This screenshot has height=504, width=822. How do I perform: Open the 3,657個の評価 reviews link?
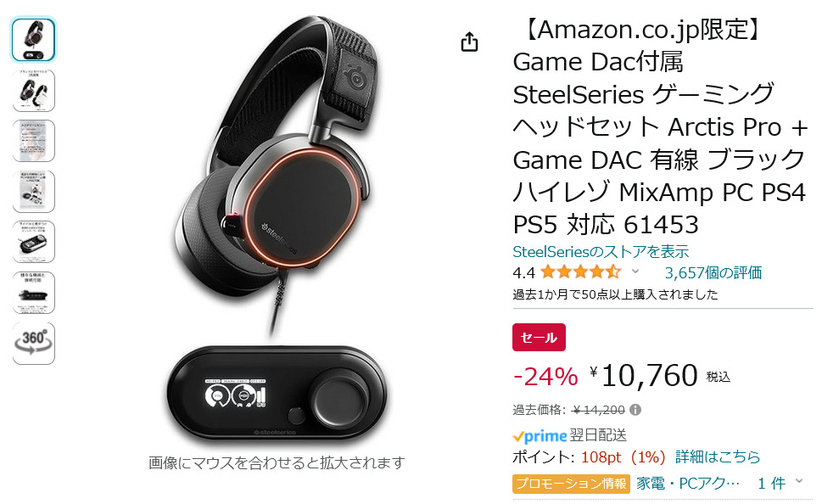[x=713, y=272]
